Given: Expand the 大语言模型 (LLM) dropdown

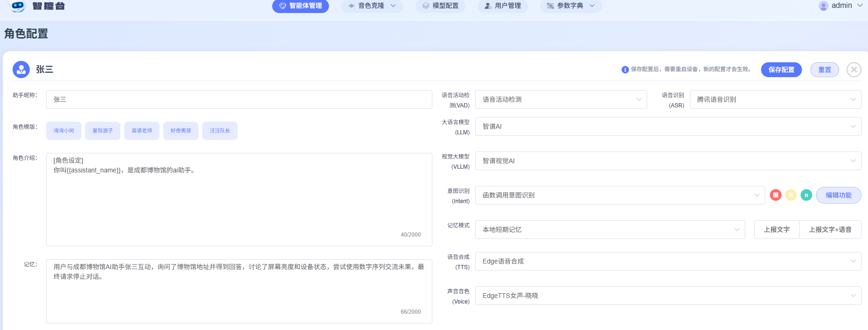Looking at the screenshot, I should pos(668,126).
